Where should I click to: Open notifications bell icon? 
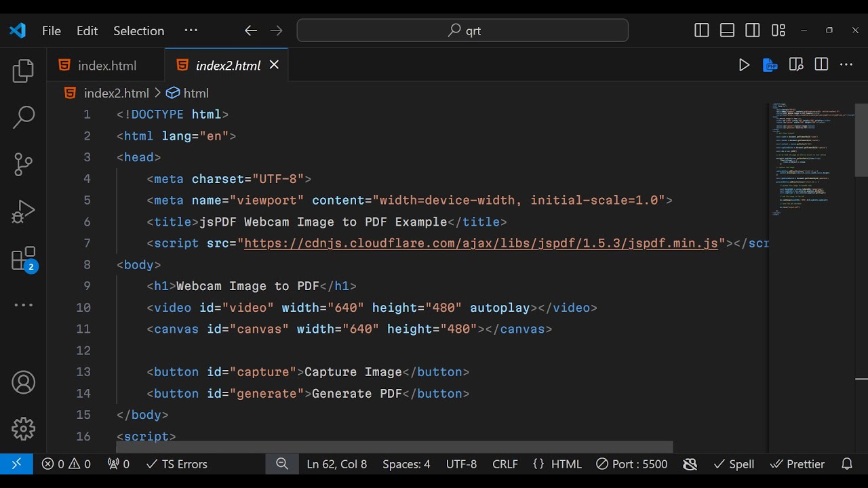pos(847,464)
